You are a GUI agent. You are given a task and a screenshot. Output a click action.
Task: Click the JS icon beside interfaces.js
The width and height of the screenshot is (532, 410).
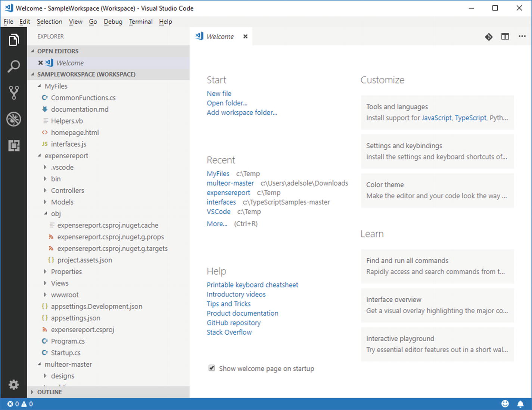45,144
